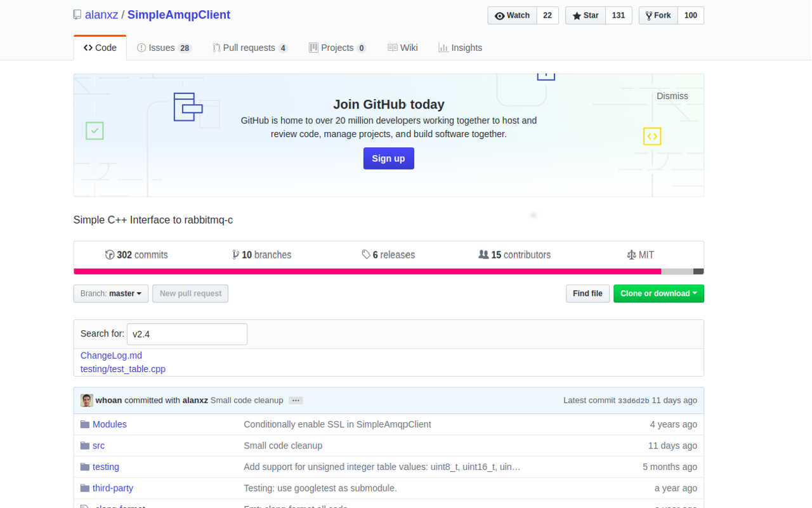Open commit 'Testing: use googletest as submodule.'

[320, 488]
